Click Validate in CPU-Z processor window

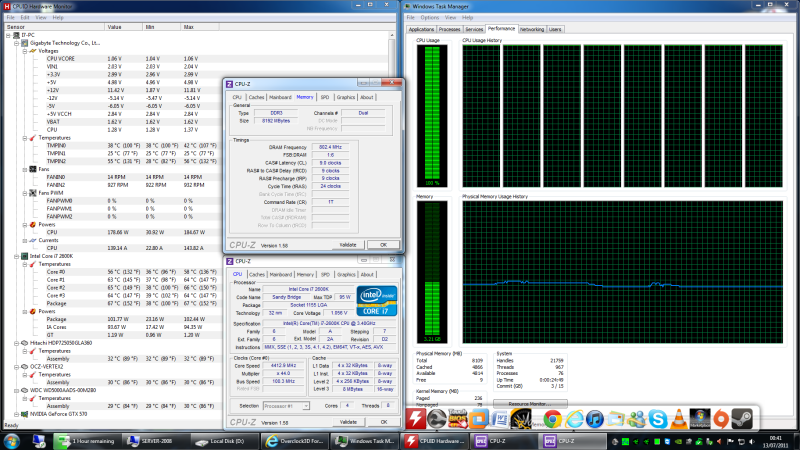(x=348, y=422)
